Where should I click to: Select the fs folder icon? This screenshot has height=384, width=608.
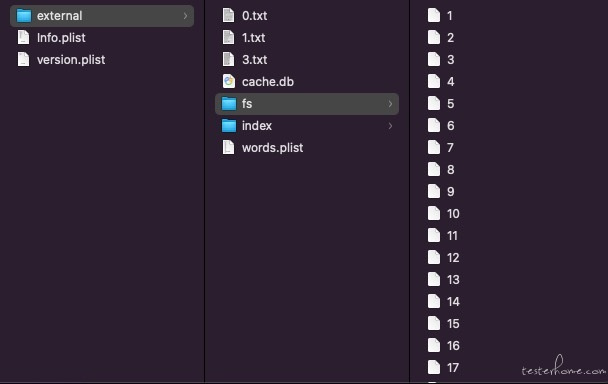pos(229,104)
